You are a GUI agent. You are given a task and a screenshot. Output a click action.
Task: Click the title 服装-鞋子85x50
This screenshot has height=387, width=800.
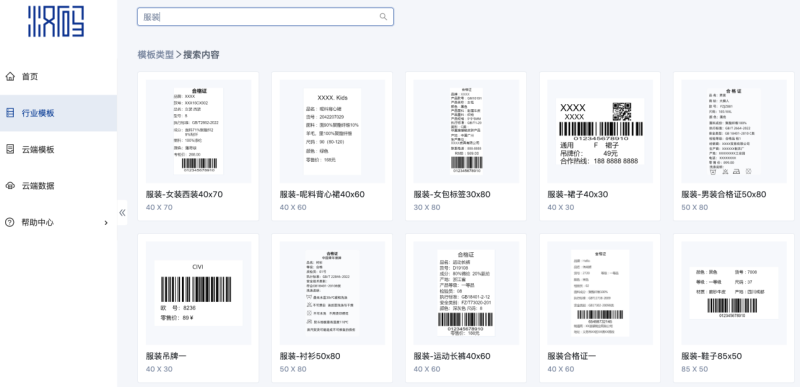click(x=712, y=356)
